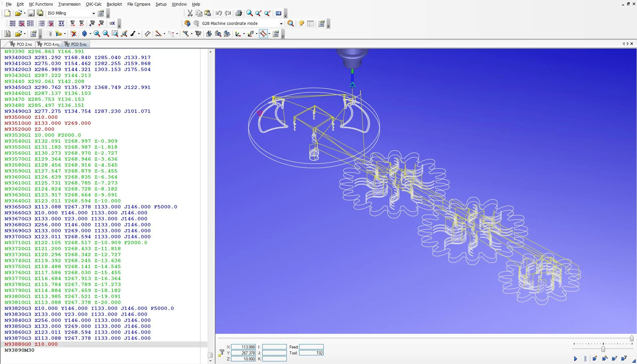Click the Backplot window icon
Screen dimensions: 637x364
pos(7,34)
